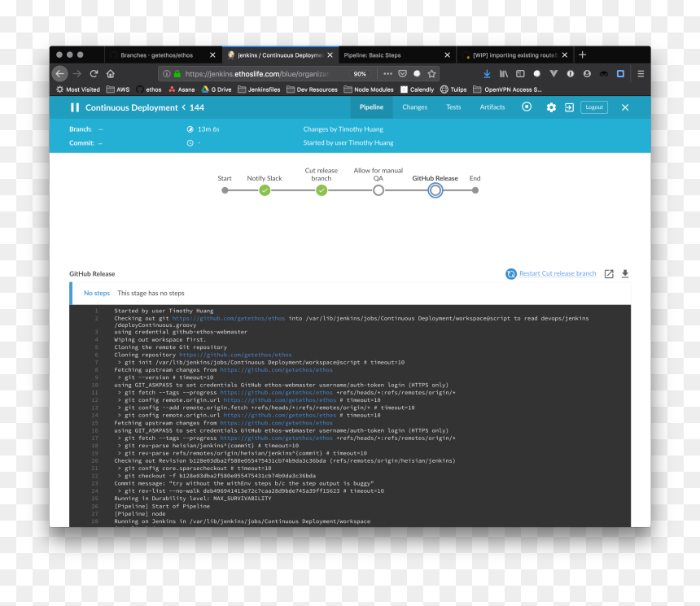This screenshot has height=606, width=700.
Task: Go to classic Jenkins view icon
Action: (569, 107)
